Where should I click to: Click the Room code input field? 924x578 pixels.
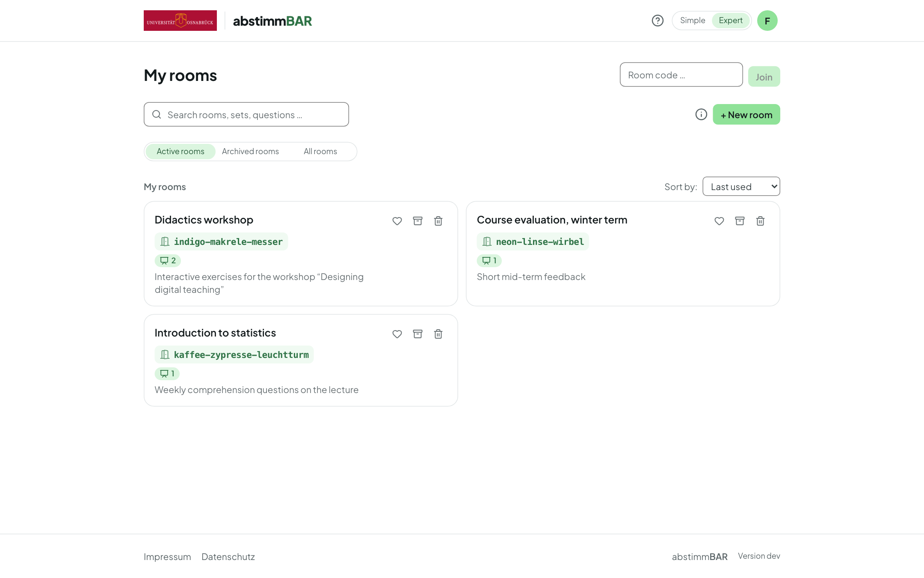681,74
